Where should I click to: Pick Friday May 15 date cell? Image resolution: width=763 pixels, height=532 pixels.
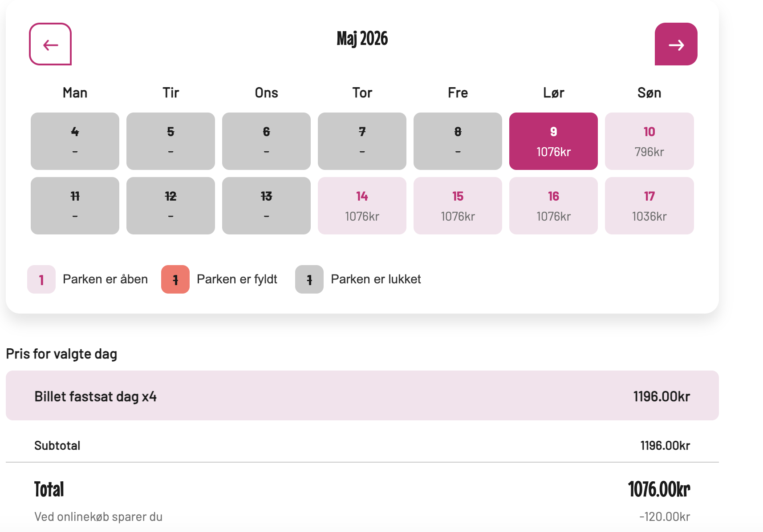coord(458,206)
